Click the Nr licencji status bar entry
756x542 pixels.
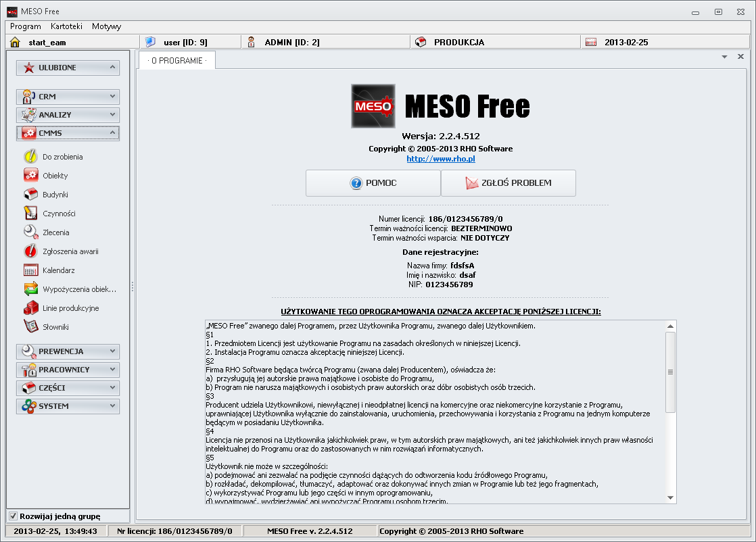174,531
